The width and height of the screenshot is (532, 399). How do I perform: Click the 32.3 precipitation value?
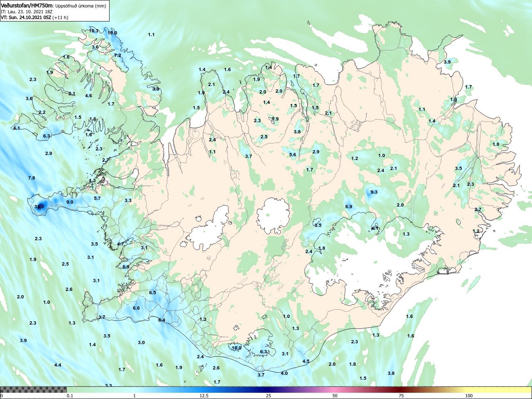pyautogui.click(x=39, y=207)
